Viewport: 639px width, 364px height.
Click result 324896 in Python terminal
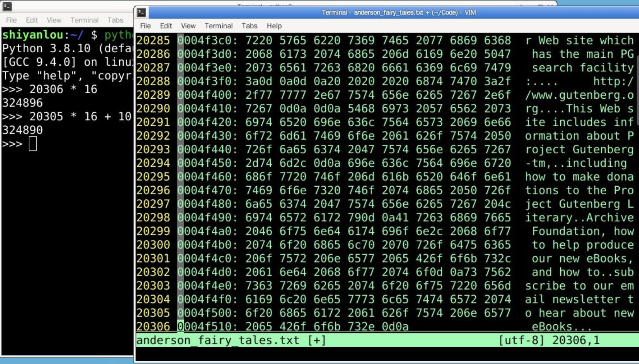(22, 103)
